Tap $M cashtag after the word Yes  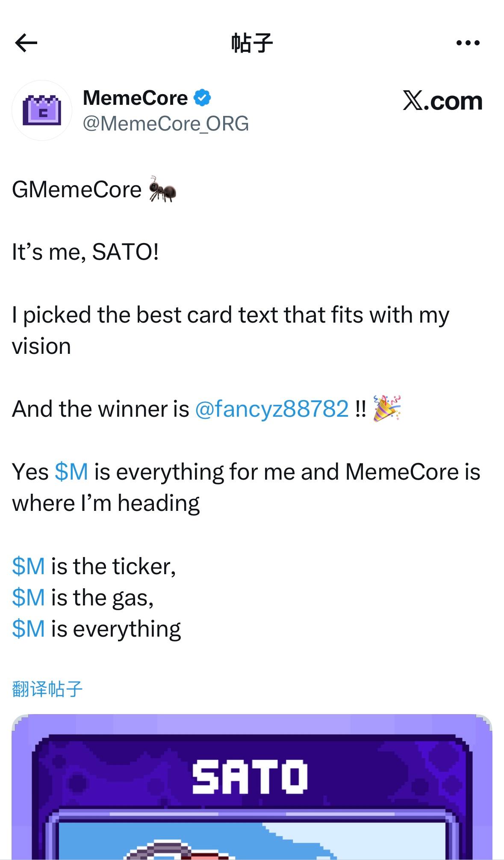point(71,472)
